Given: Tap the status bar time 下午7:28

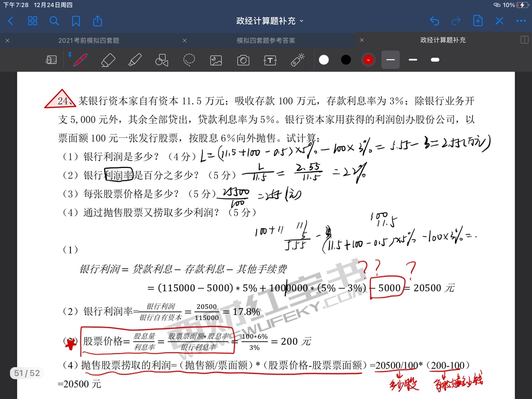Looking at the screenshot, I should (16, 5).
